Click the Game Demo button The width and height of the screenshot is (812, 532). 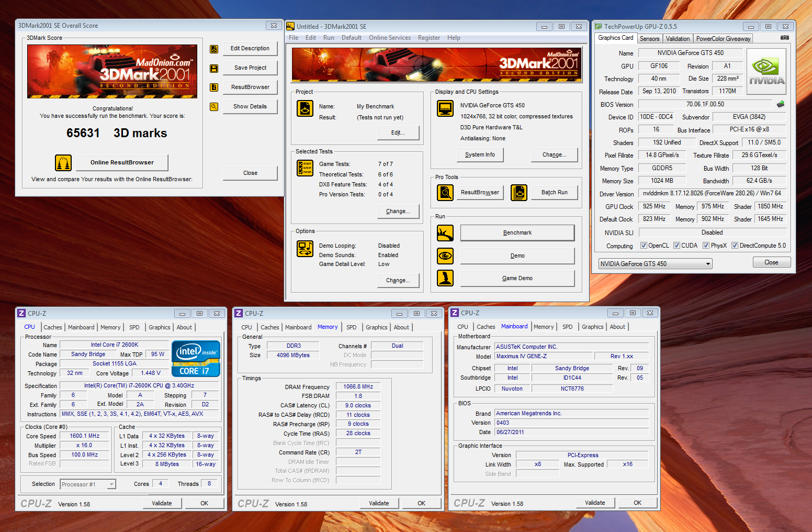pos(517,278)
